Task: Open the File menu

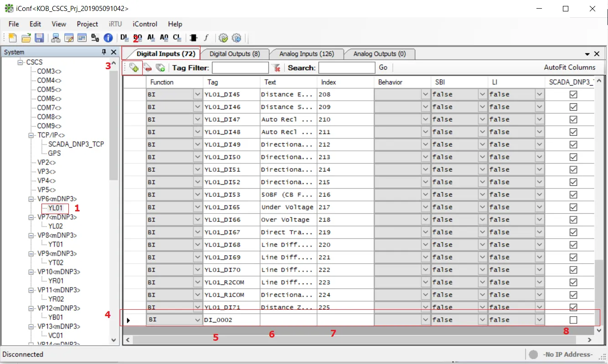Action: click(14, 24)
